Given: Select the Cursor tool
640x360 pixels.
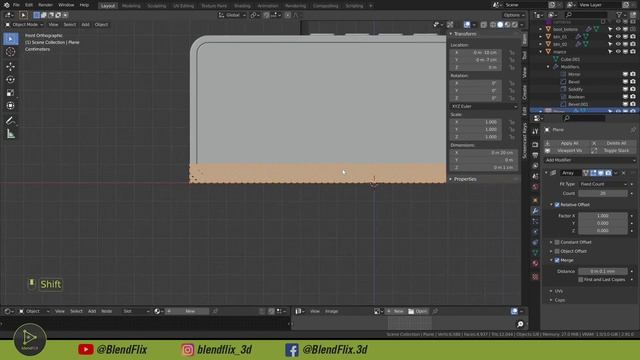Looking at the screenshot, I should tap(11, 52).
